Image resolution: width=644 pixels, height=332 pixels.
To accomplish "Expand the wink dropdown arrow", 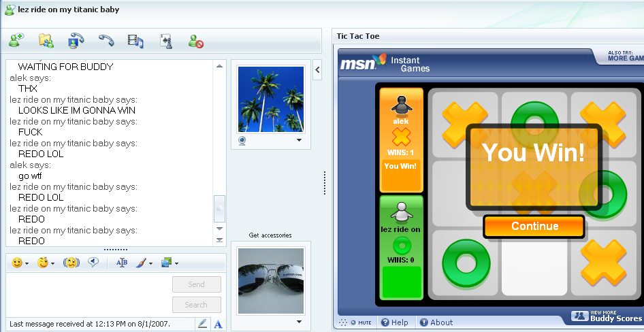I will pyautogui.click(x=53, y=264).
